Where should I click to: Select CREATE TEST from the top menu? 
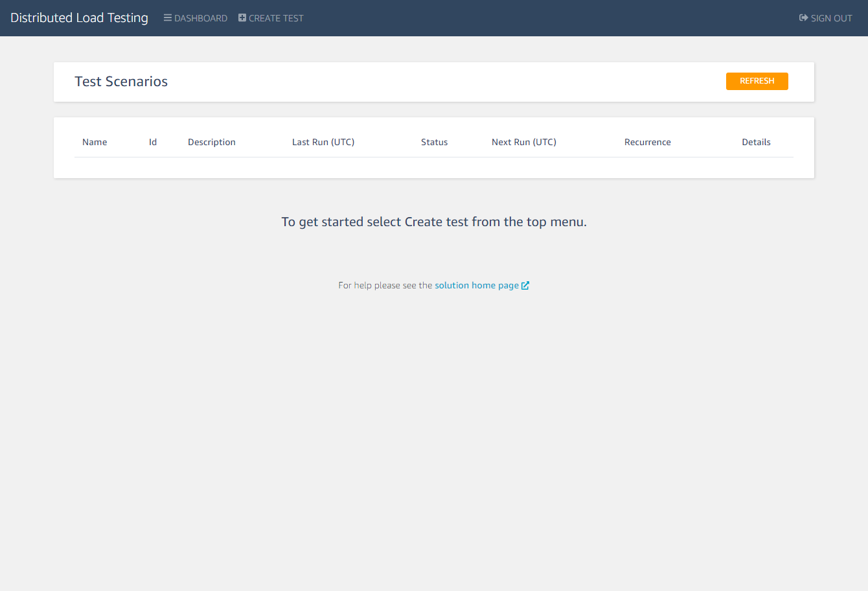tap(275, 17)
